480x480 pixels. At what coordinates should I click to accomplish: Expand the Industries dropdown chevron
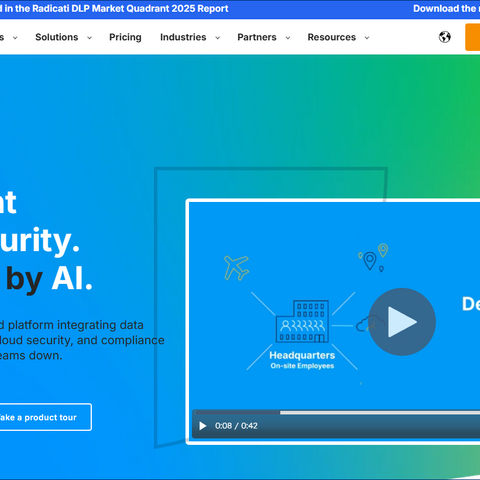pyautogui.click(x=217, y=38)
